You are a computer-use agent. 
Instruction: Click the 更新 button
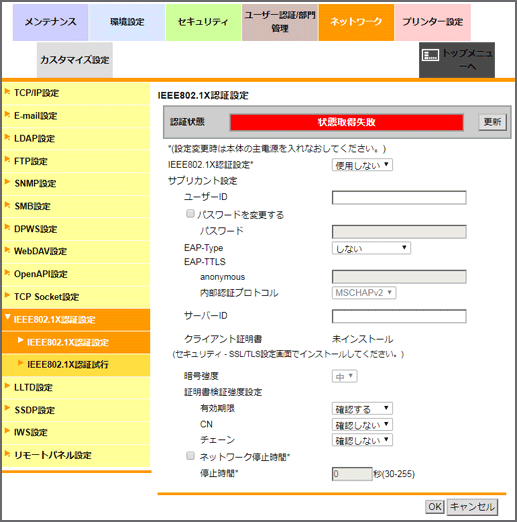[x=492, y=122]
